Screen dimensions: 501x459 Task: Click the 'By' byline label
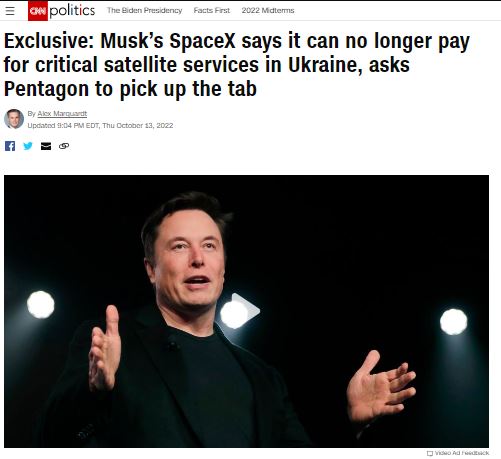click(32, 114)
